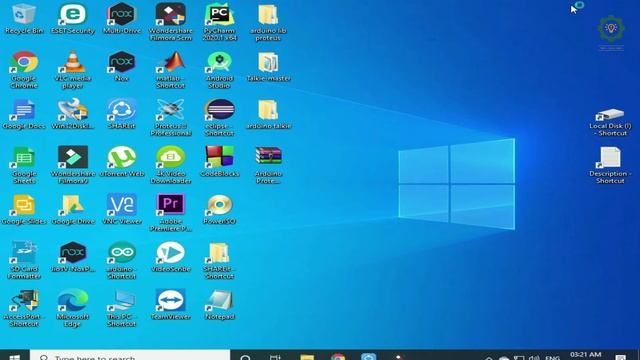
Task: Open the taskbar clock showing 03:21 AM
Action: pyautogui.click(x=585, y=355)
